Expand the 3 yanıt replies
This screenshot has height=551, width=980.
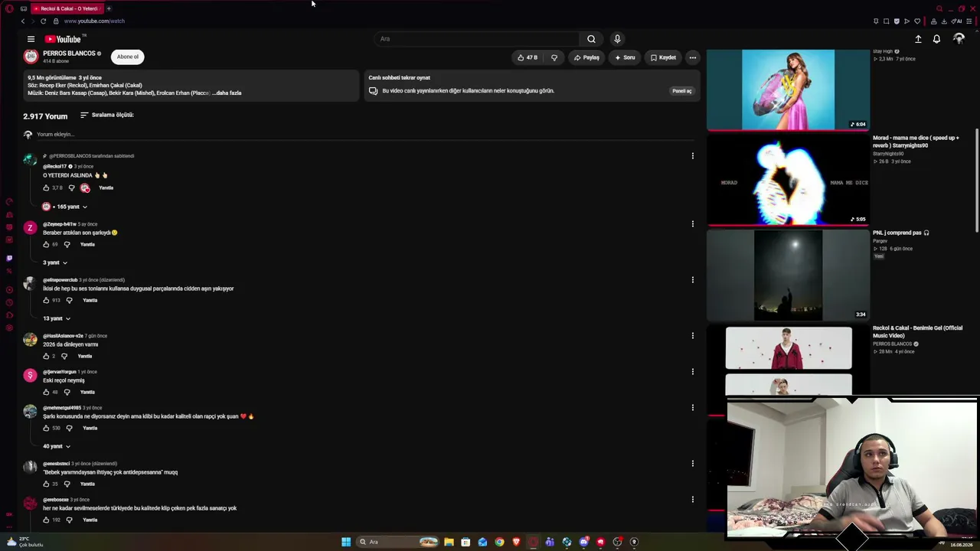[x=55, y=262]
